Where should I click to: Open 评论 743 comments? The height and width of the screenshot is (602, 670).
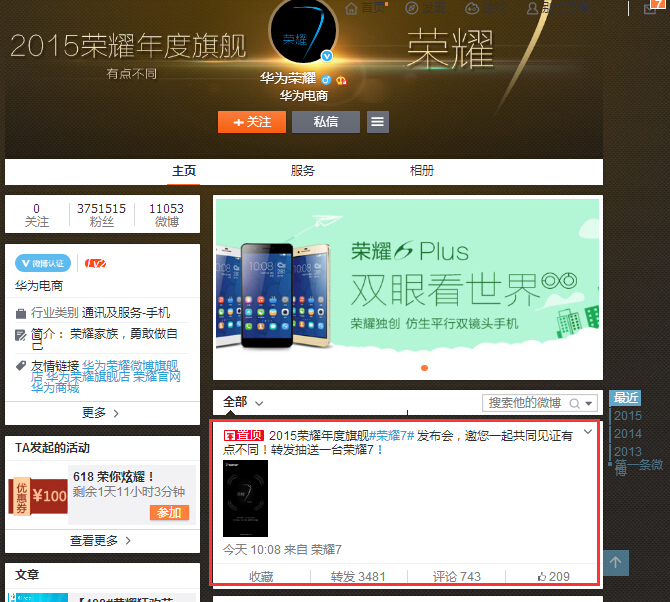pos(456,576)
